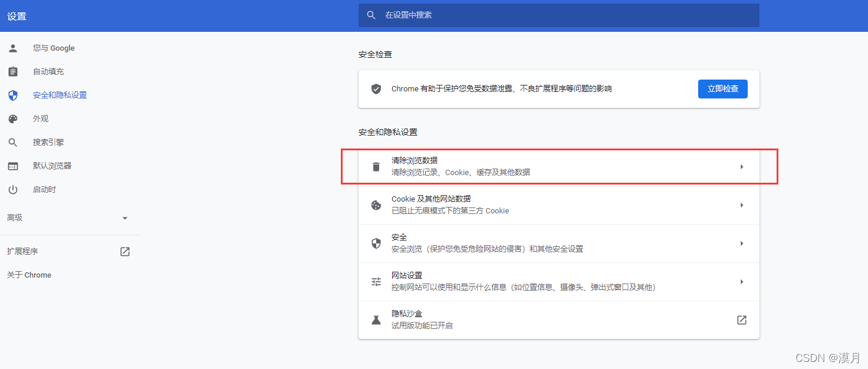
Task: Open 清除浏览数据 using its right arrow
Action: (742, 167)
